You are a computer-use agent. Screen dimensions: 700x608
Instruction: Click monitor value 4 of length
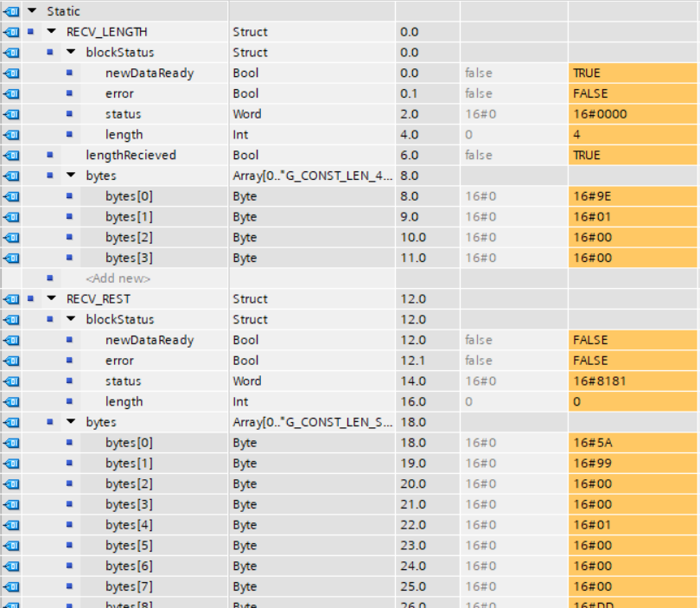(633, 134)
